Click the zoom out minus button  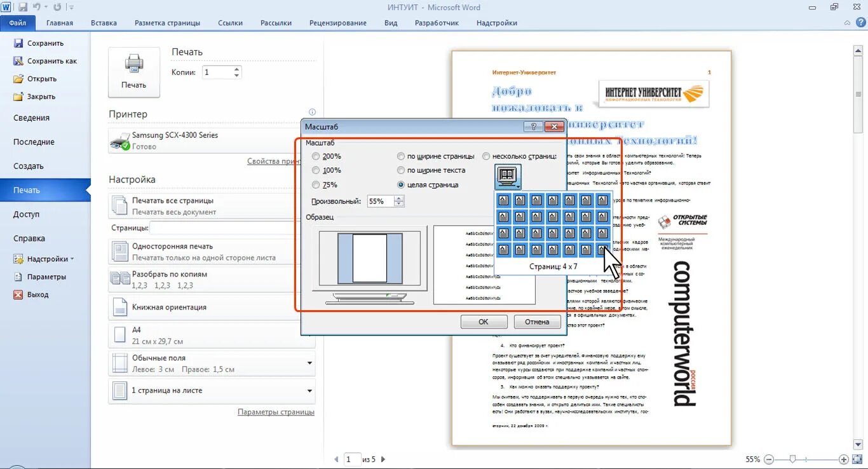point(769,459)
